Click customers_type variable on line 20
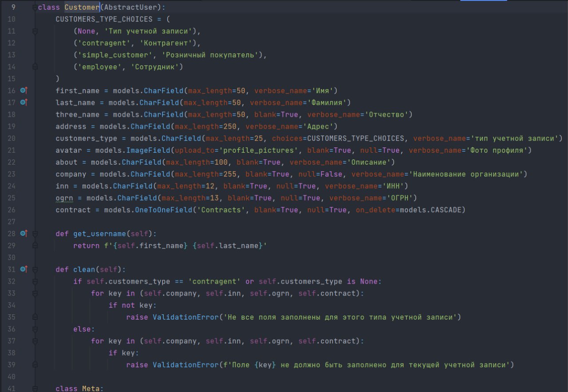The image size is (568, 392). coord(87,138)
